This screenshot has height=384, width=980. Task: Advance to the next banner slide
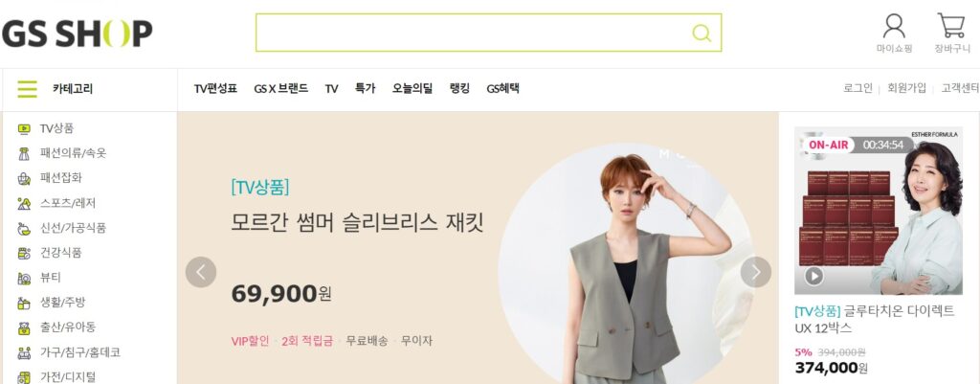tap(756, 272)
